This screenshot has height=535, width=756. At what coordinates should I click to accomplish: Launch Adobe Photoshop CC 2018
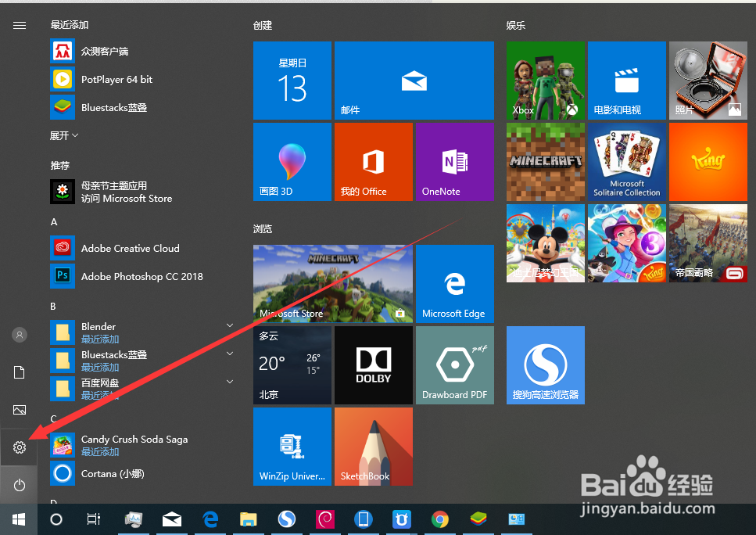click(x=142, y=276)
